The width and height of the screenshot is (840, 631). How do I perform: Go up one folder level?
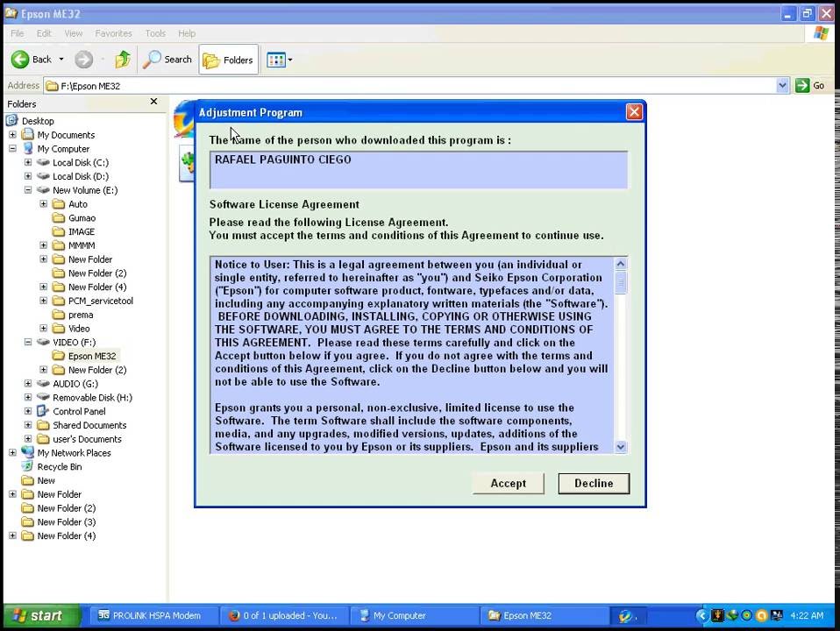click(123, 60)
